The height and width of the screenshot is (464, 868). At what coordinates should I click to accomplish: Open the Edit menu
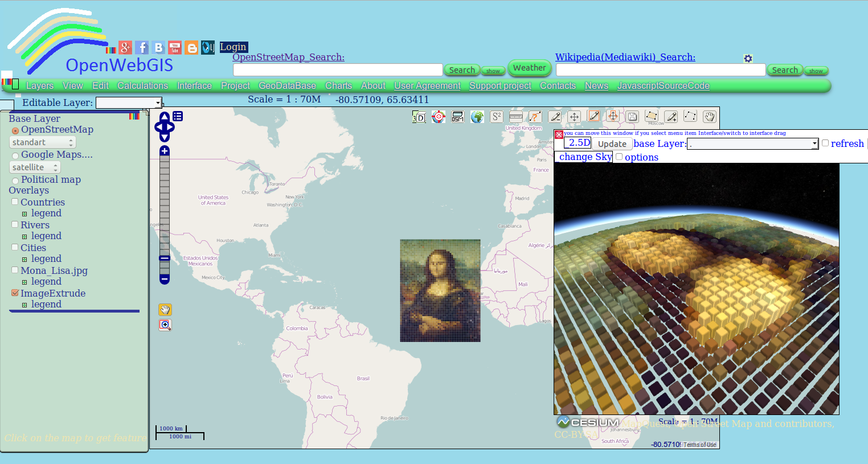point(100,86)
